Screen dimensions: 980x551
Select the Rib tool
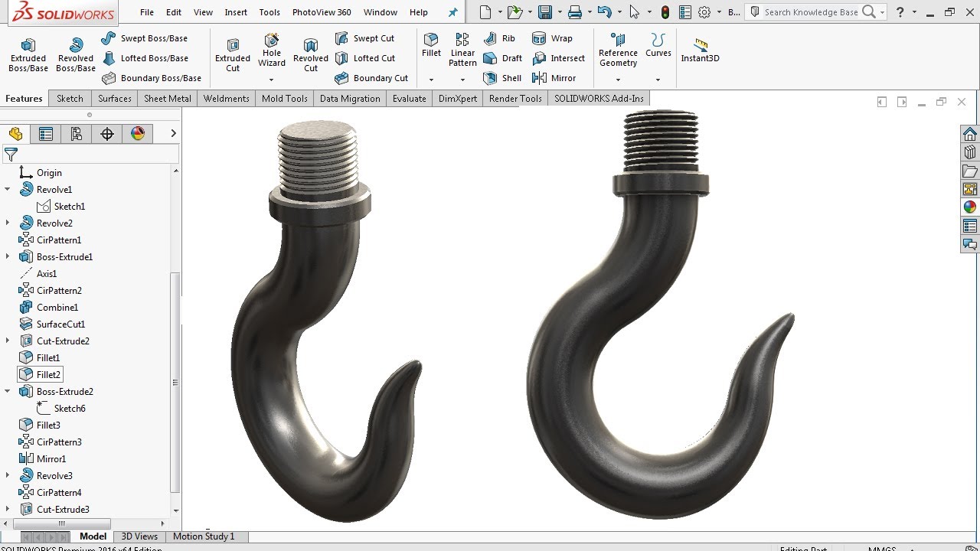500,38
